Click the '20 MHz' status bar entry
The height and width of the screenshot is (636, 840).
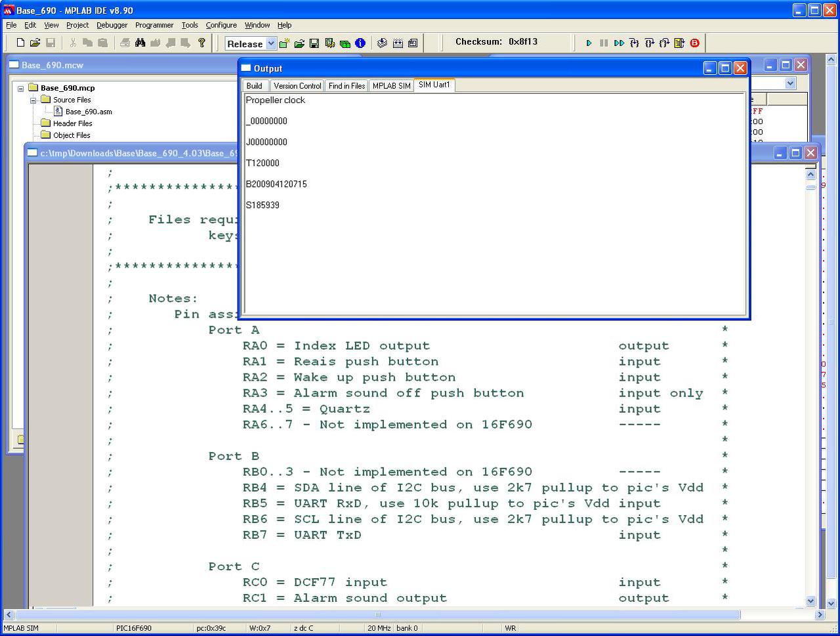coord(379,628)
